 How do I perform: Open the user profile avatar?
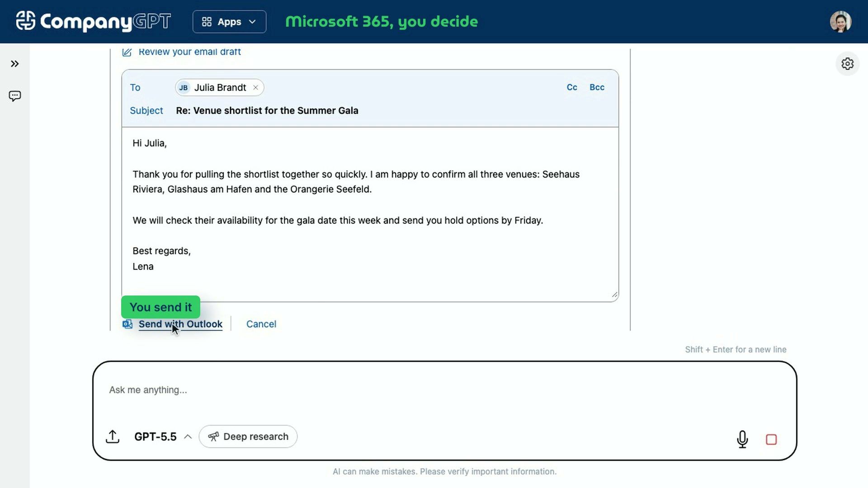(840, 22)
